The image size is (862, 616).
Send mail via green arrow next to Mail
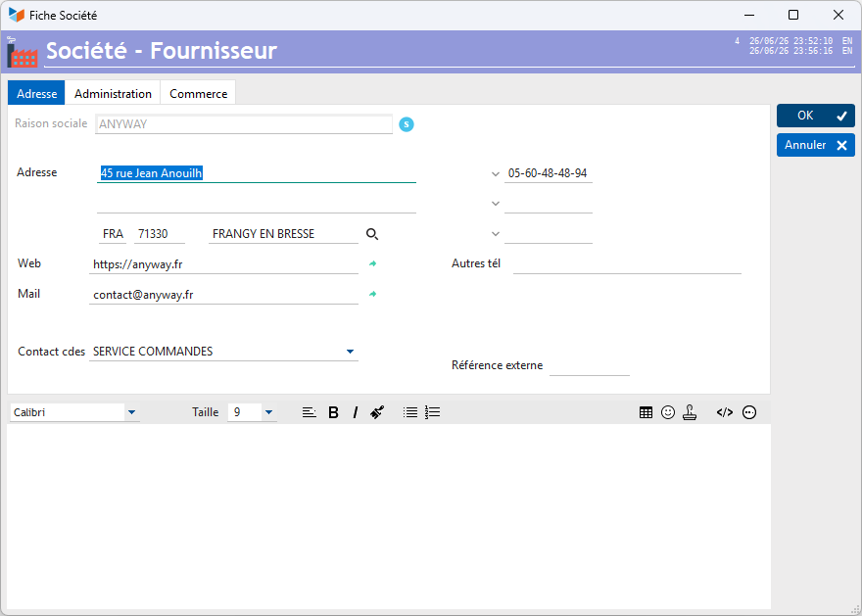click(x=373, y=294)
